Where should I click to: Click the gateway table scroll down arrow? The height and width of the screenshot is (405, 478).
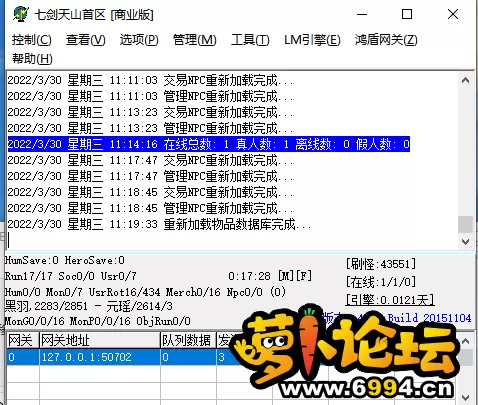(465, 397)
